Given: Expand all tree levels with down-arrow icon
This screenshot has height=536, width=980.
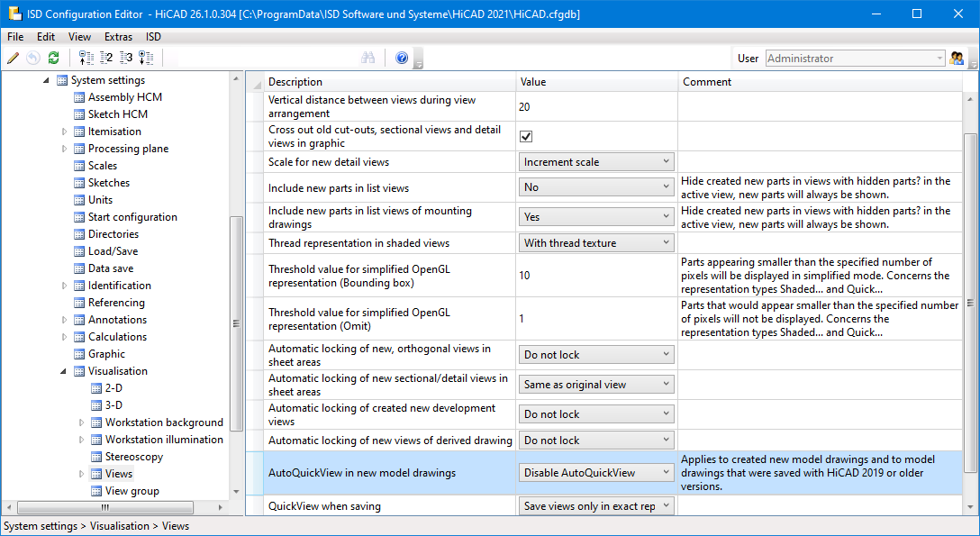Looking at the screenshot, I should 146,58.
